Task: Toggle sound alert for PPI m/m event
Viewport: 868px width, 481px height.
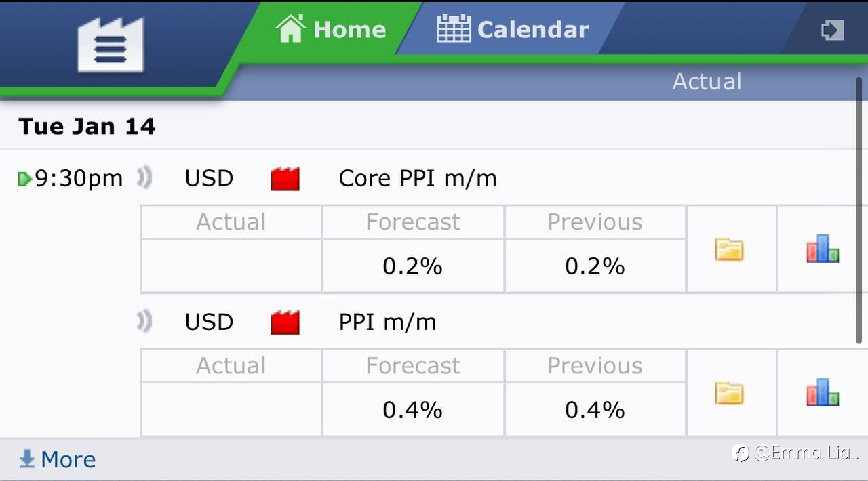Action: pyautogui.click(x=143, y=322)
